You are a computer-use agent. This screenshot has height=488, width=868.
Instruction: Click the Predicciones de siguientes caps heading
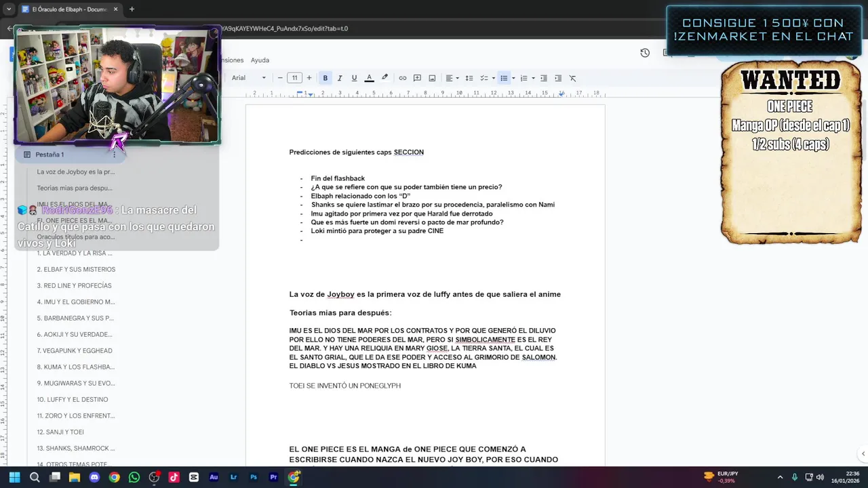[356, 152]
